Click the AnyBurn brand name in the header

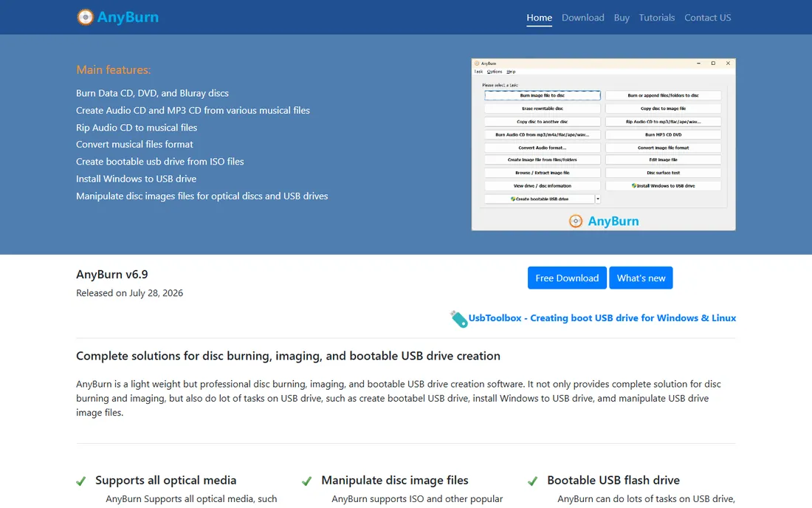point(128,17)
